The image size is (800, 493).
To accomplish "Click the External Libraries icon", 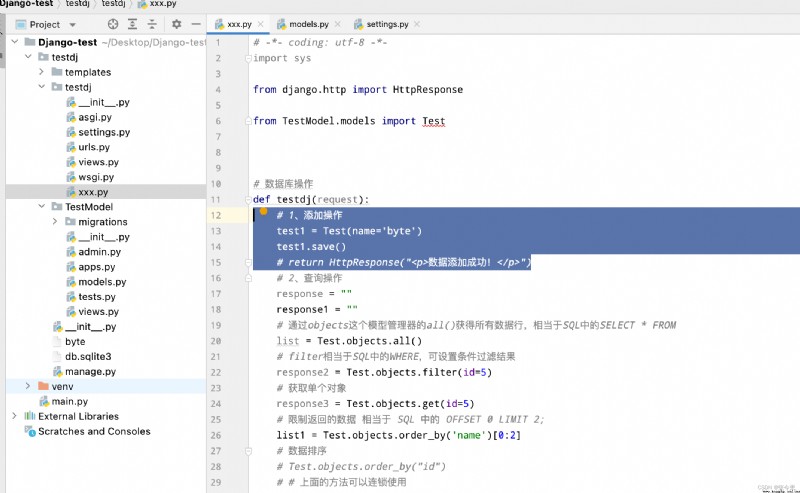I will coord(30,416).
